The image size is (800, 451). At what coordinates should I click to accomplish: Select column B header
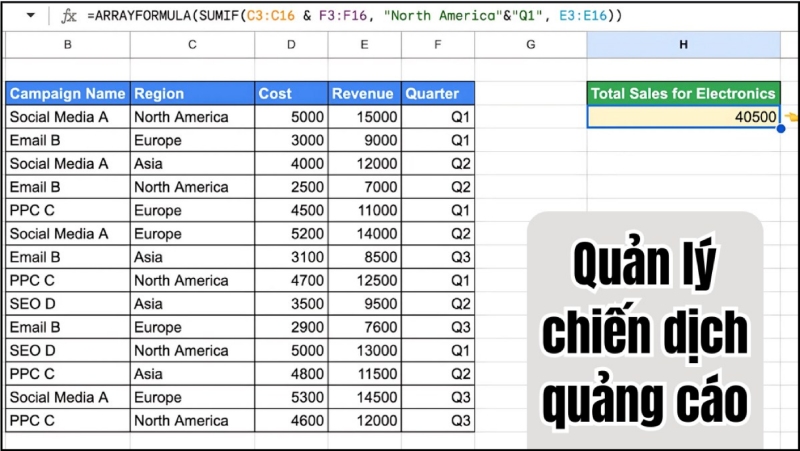(x=68, y=45)
